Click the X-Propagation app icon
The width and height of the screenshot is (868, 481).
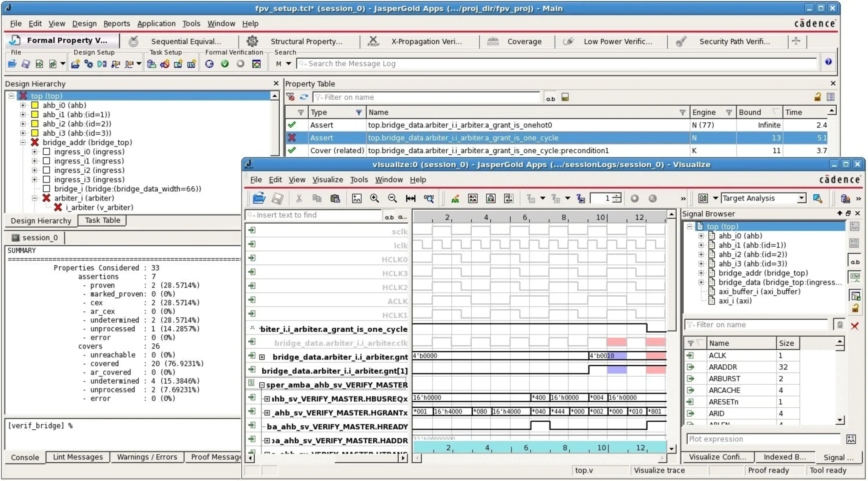pos(373,41)
